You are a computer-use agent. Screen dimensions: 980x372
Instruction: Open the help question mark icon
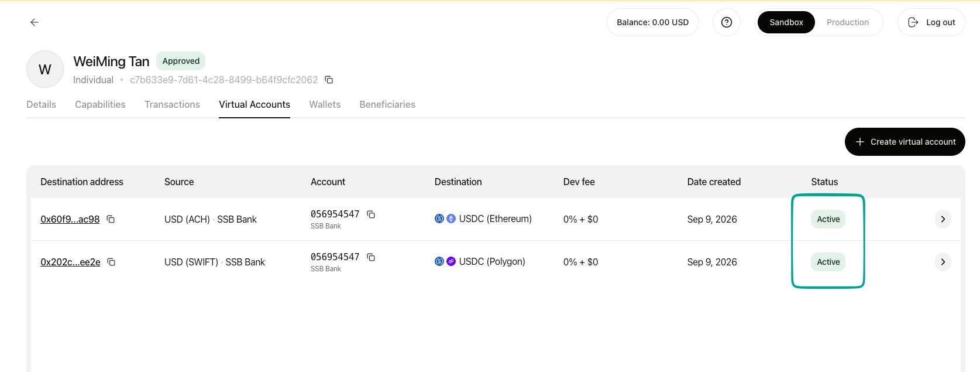coord(727,22)
